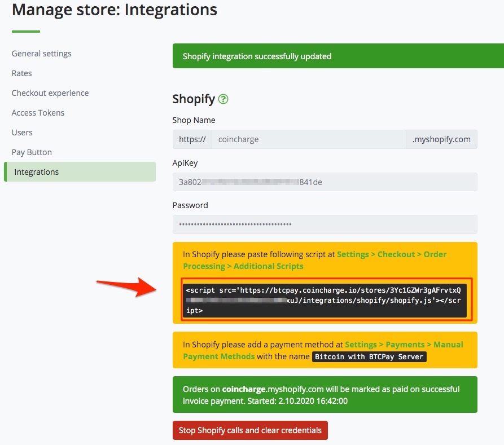The height and width of the screenshot is (445, 504).
Task: Click the Shopify section heading
Action: point(194,99)
